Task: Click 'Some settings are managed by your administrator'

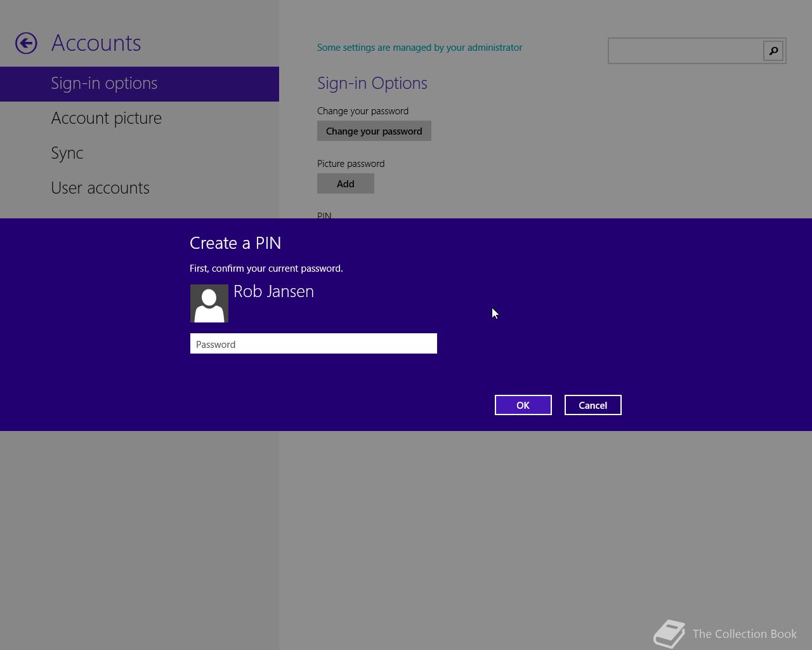Action: (420, 48)
